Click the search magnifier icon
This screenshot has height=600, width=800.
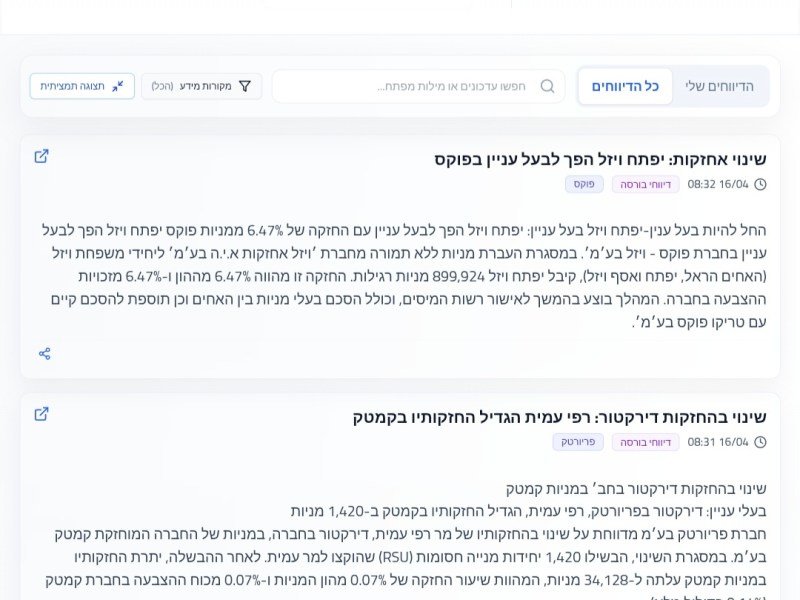[x=547, y=86]
